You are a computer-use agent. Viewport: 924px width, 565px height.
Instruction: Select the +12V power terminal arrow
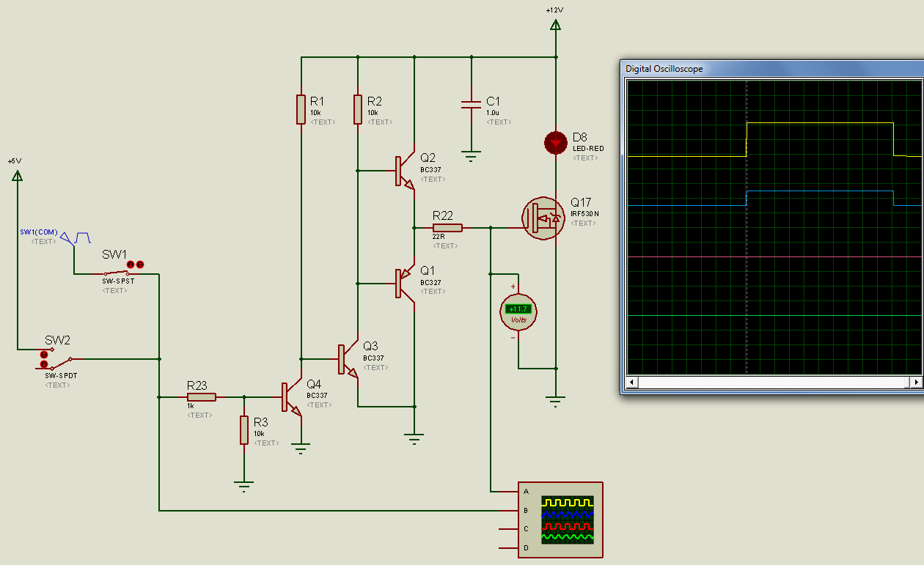[555, 26]
